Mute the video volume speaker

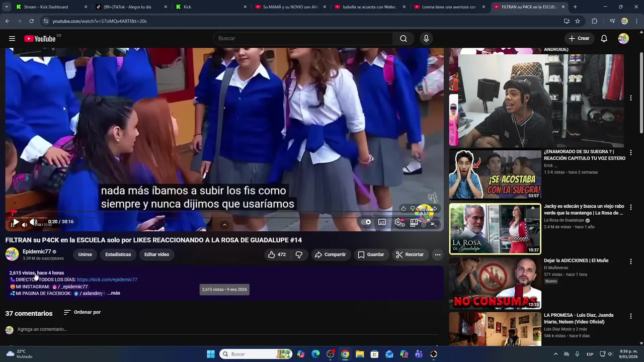pyautogui.click(x=33, y=222)
